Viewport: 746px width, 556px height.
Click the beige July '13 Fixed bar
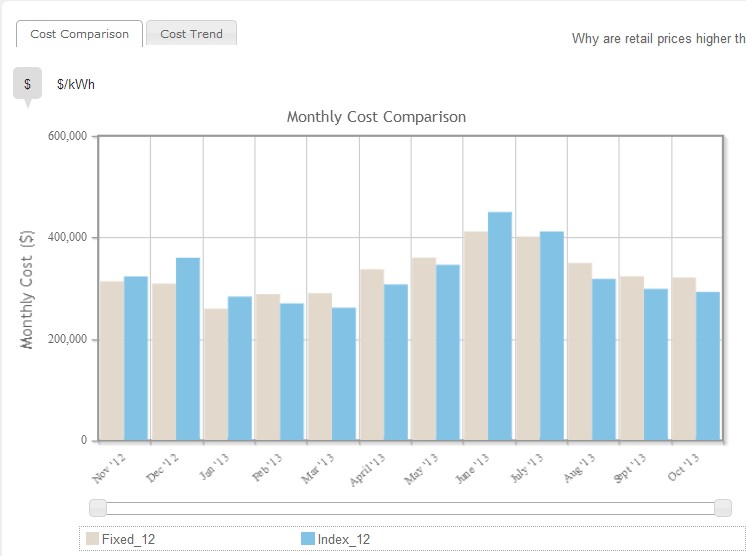(528, 339)
